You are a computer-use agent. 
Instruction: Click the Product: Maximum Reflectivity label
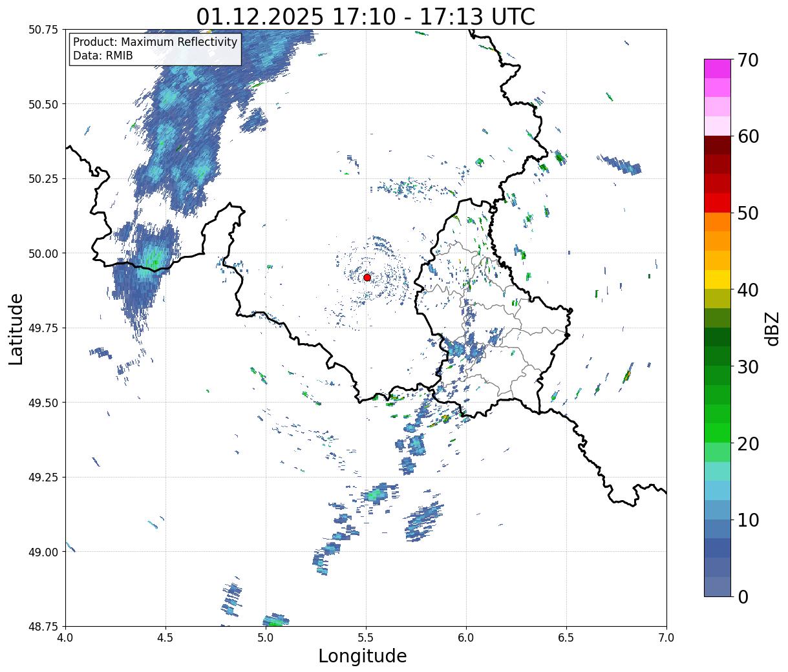coord(155,42)
